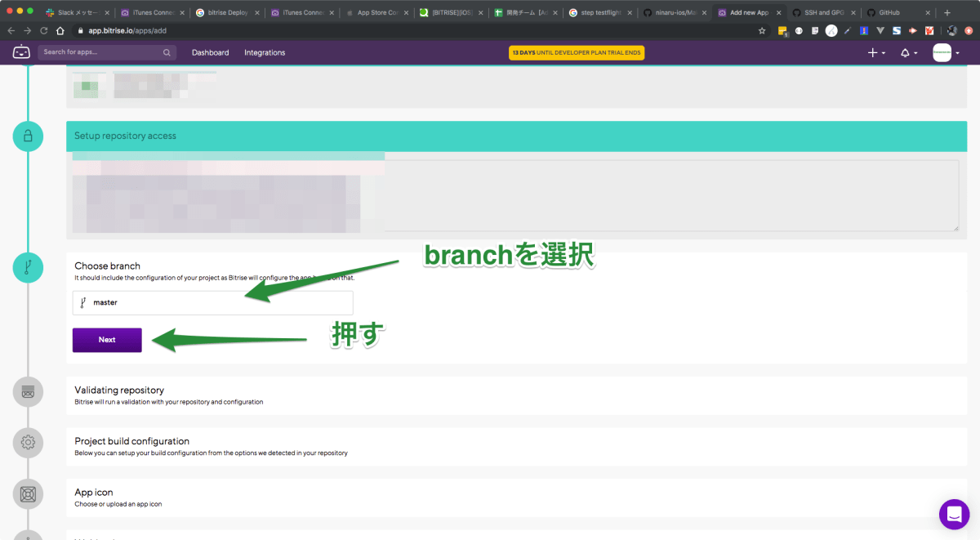Switch to the GitHub tab
980x540 pixels.
click(897, 12)
